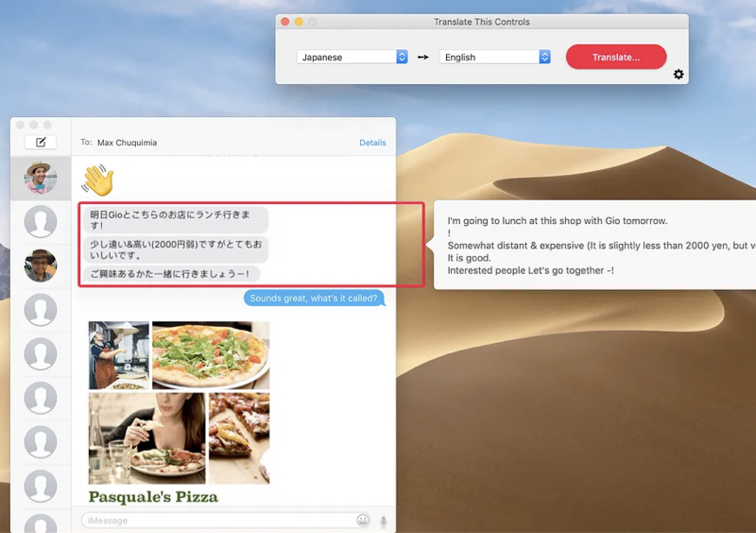756x533 pixels.
Task: Select the conversation with brown hat and glasses avatar
Action: pyautogui.click(x=41, y=266)
